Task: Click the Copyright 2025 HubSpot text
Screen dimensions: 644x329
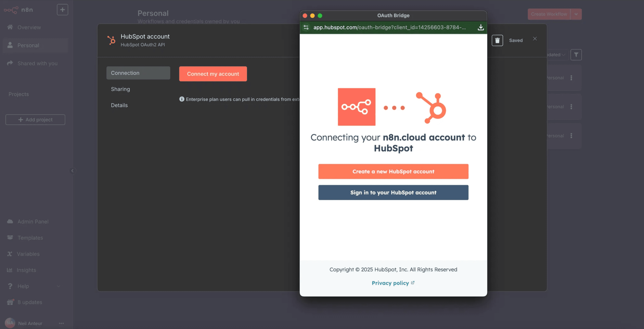Action: click(x=393, y=270)
